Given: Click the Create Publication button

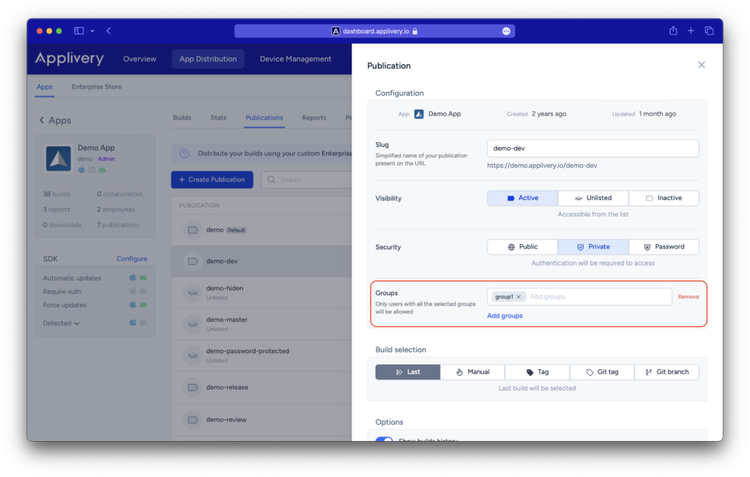Looking at the screenshot, I should click(x=212, y=180).
